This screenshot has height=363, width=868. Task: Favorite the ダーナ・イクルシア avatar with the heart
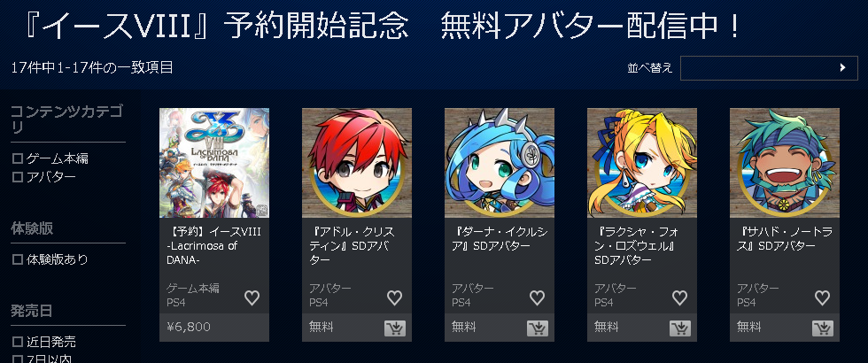click(537, 298)
